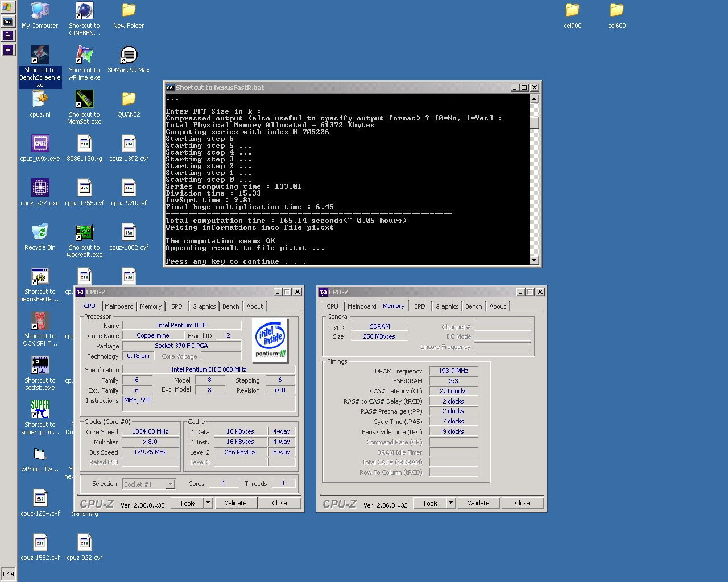
Task: Select the cpuz-1392.cvf file icon
Action: coord(129,149)
